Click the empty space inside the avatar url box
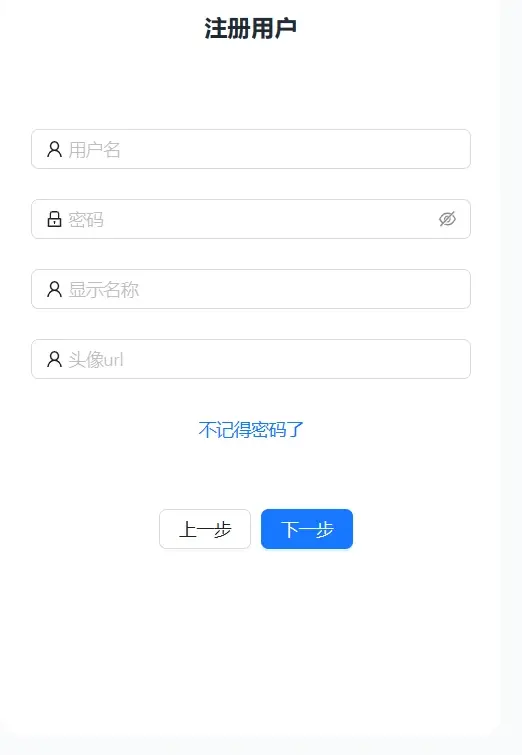Image resolution: width=522 pixels, height=755 pixels. pyautogui.click(x=296, y=359)
